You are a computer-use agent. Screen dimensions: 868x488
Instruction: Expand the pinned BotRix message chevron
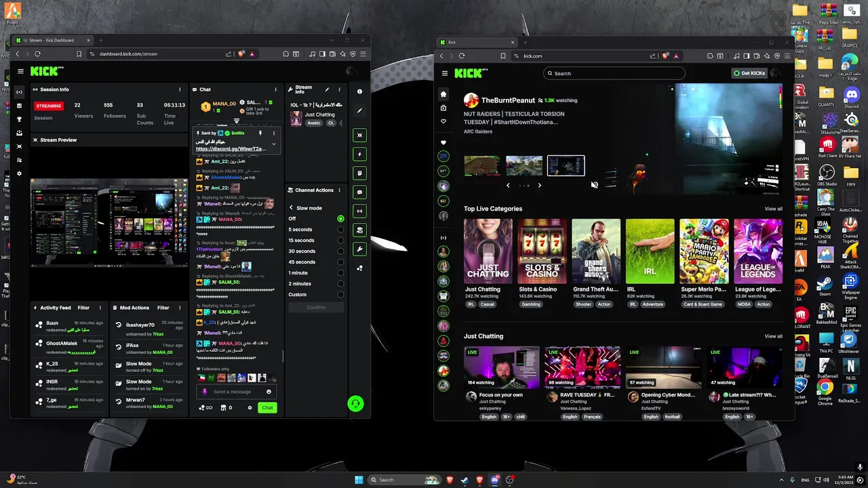tap(274, 144)
